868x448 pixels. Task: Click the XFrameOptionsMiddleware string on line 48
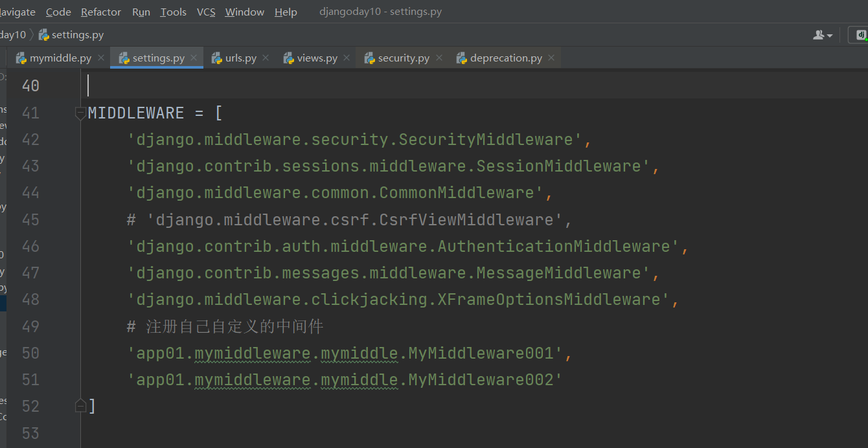click(398, 299)
